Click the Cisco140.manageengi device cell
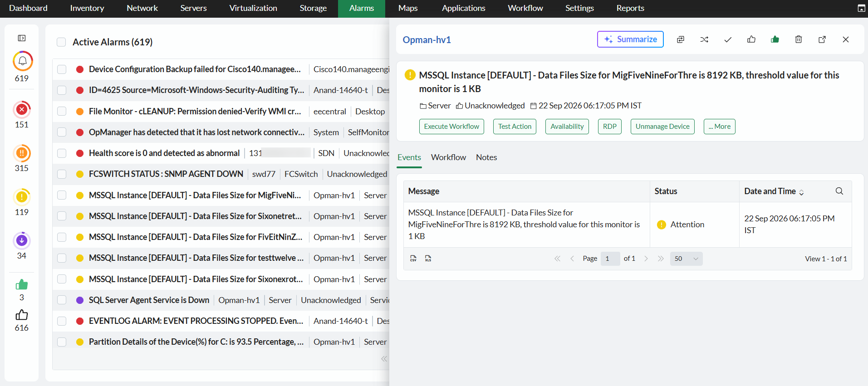Image resolution: width=868 pixels, height=386 pixels. [x=351, y=69]
